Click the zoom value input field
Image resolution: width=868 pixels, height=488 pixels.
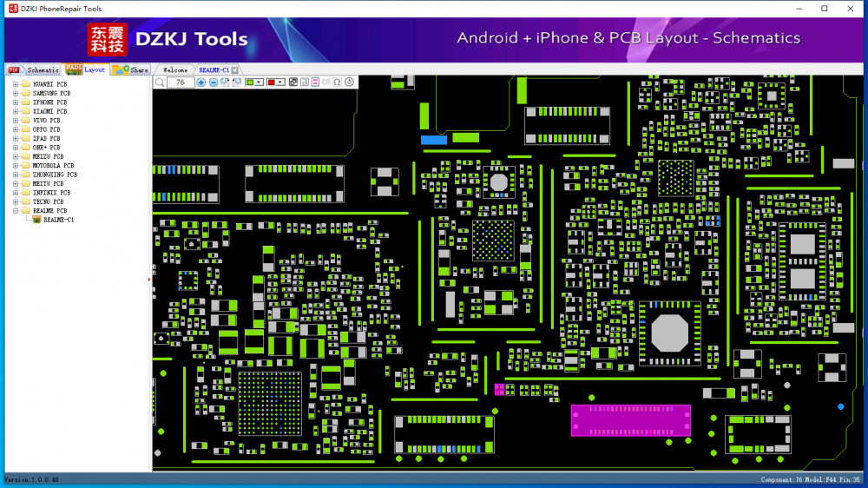[180, 82]
